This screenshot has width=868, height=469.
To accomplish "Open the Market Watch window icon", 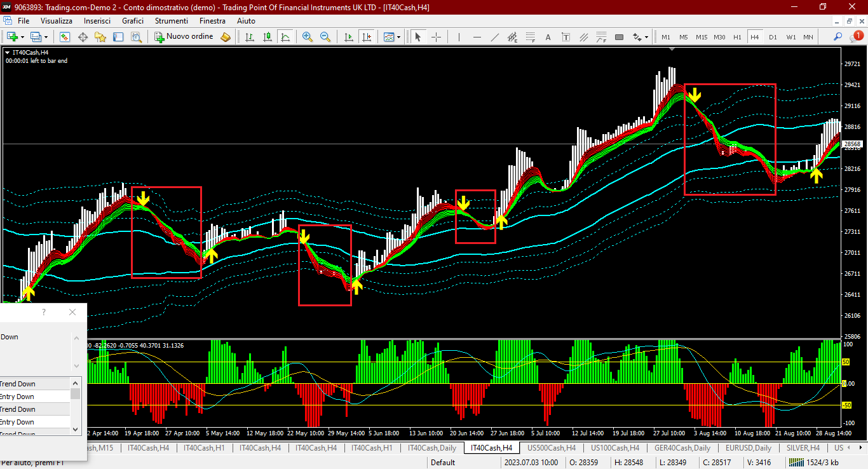I will click(x=65, y=37).
